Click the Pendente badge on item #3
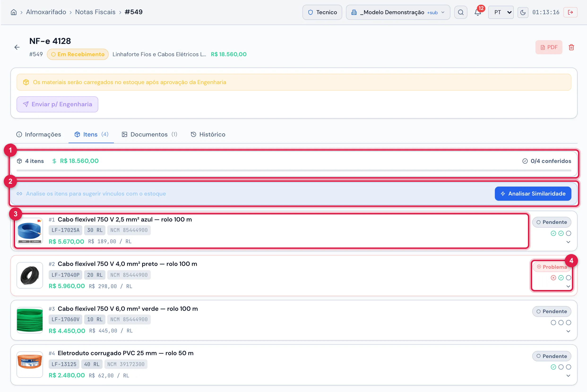 [552, 311]
